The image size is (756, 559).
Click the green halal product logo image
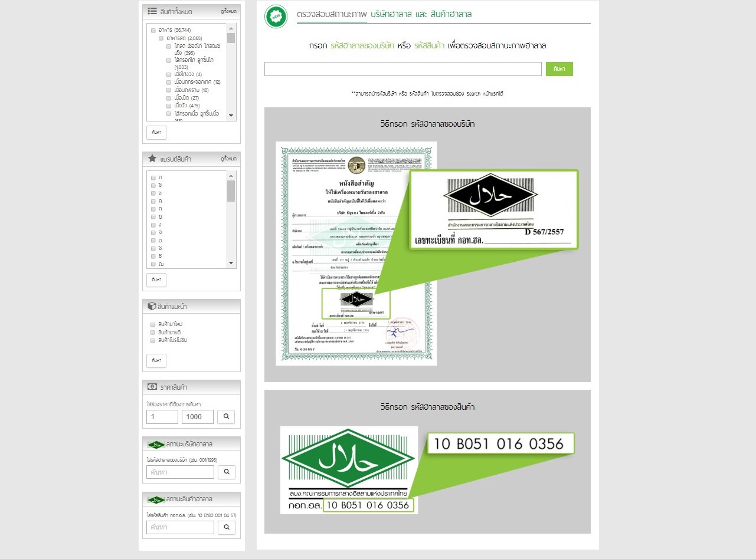click(349, 470)
